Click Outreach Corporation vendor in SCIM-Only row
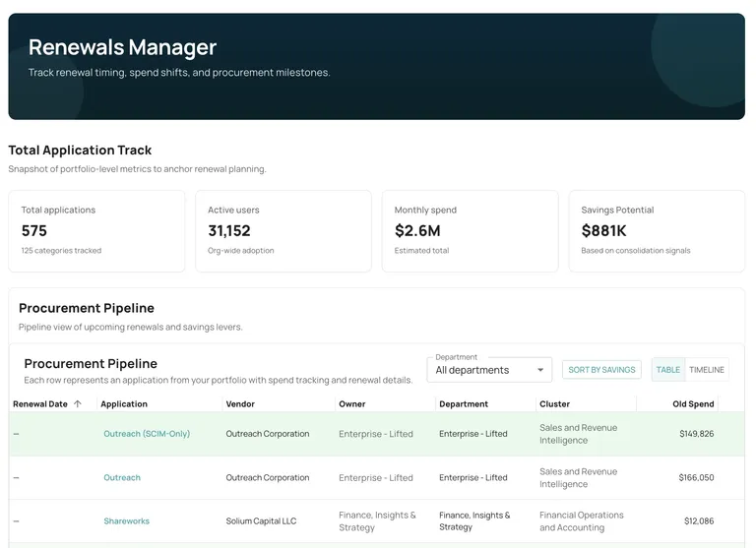The image size is (756, 548). point(268,434)
